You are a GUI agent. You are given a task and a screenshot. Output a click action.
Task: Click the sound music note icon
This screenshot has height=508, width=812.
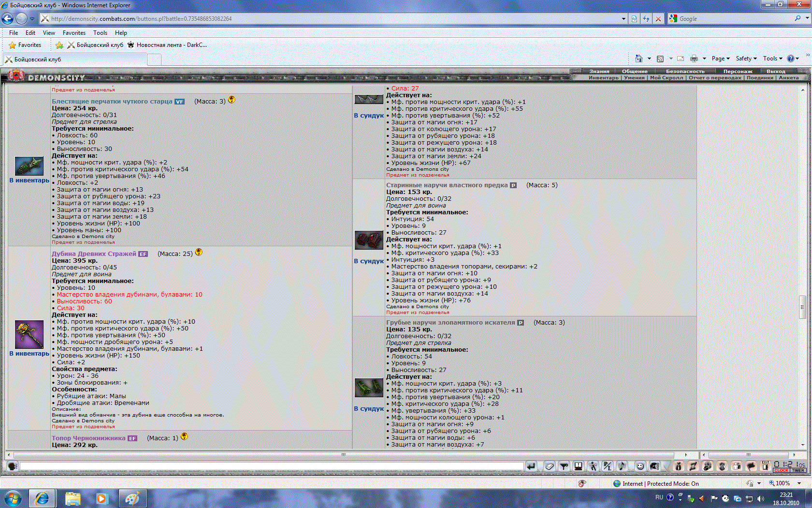tap(622, 466)
